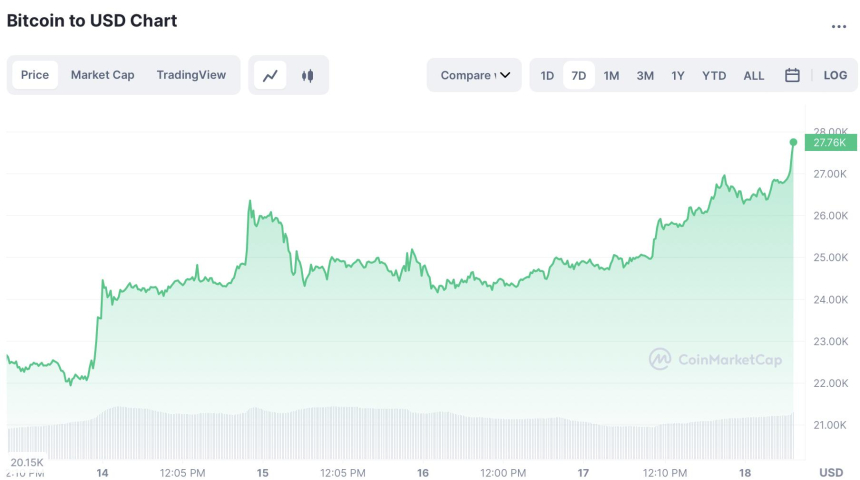Choose the 3M time range

point(645,75)
